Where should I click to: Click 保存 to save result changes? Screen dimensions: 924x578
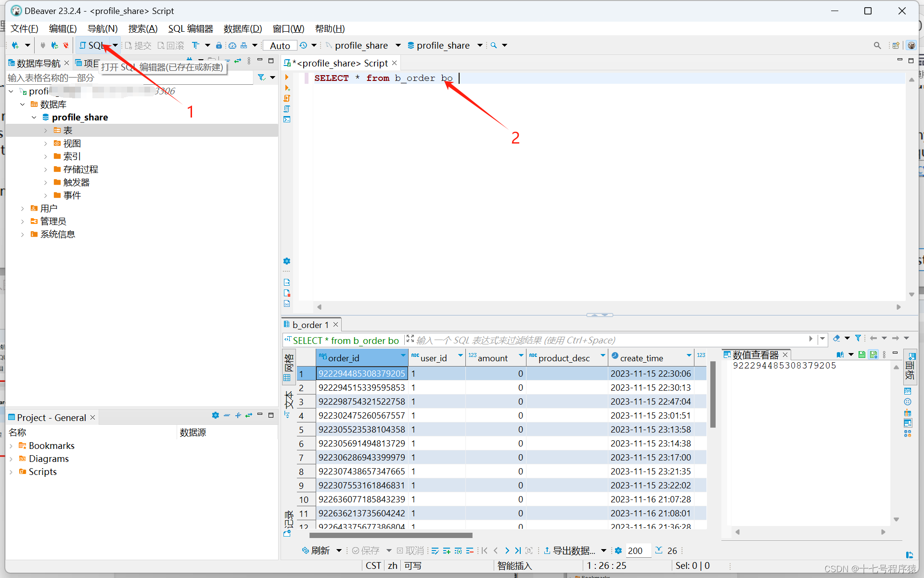coord(370,550)
